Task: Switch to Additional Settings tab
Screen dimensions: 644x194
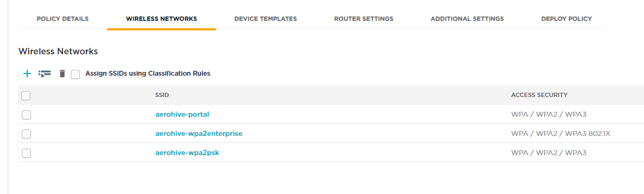Action: [467, 19]
